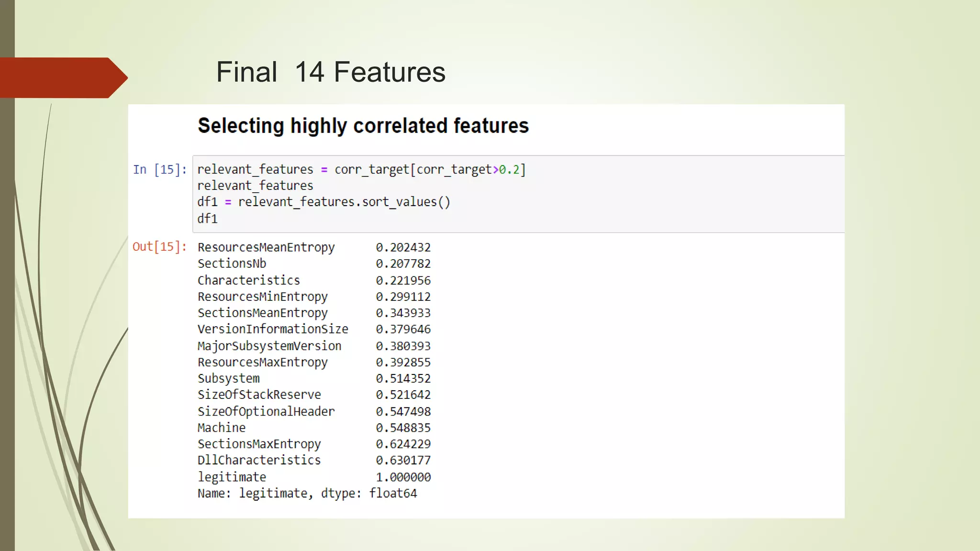Click the SizeOfStackReserve feature name
This screenshot has width=980, height=551.
[259, 395]
